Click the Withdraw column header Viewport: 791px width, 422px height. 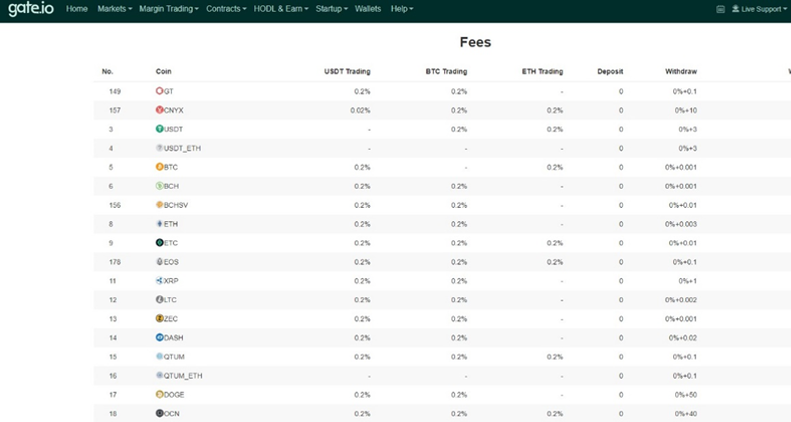tap(681, 72)
